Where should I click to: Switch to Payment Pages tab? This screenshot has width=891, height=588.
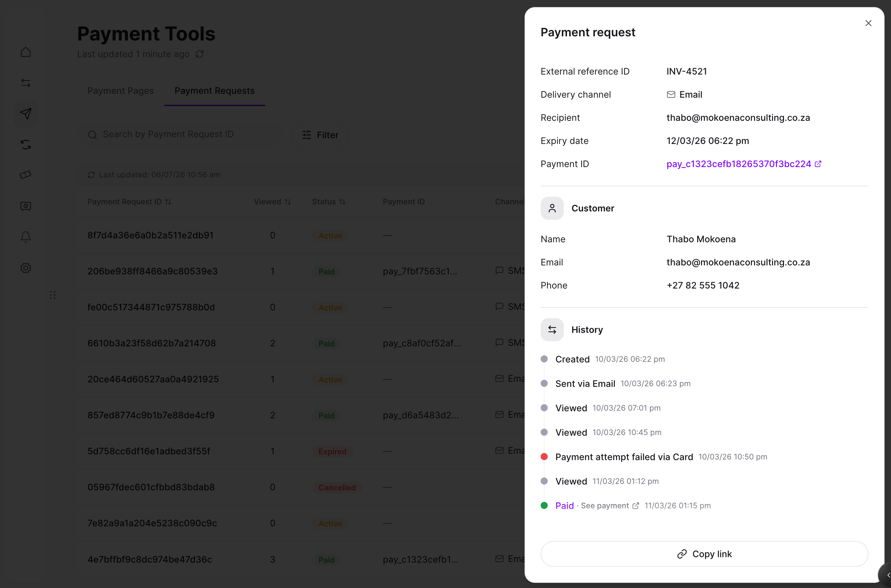click(x=121, y=91)
